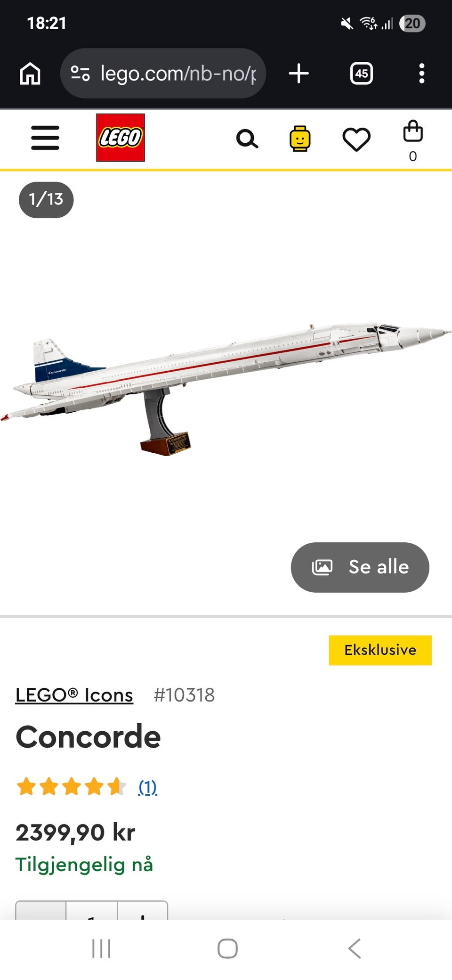The width and height of the screenshot is (452, 980).
Task: Show the 45 open tabs
Action: coord(362,73)
